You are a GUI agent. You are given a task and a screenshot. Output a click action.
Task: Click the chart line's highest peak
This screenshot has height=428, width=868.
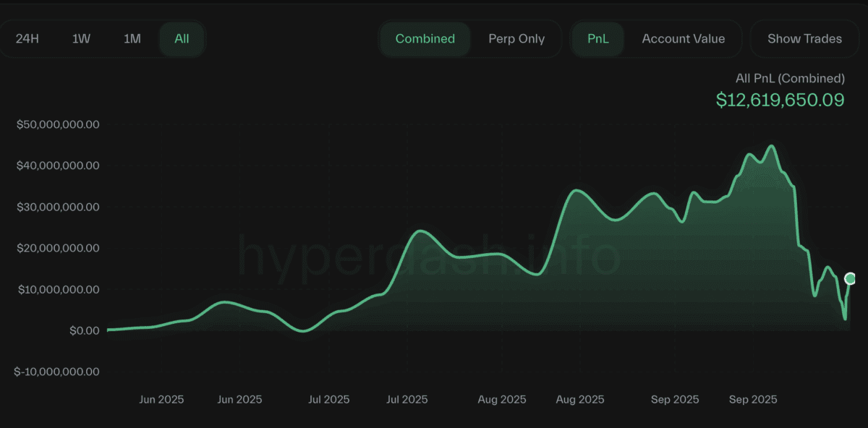[771, 146]
